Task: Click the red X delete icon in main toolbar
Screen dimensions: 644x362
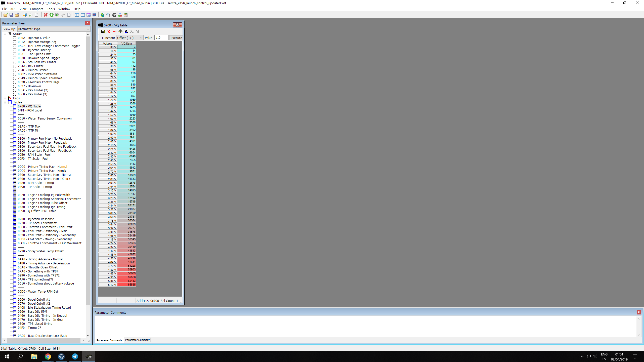Action: [x=46, y=15]
